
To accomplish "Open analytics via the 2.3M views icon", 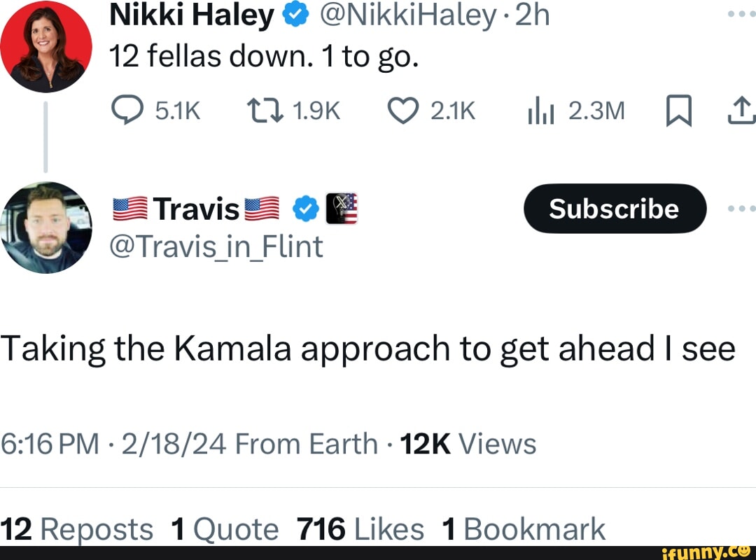I will click(540, 110).
